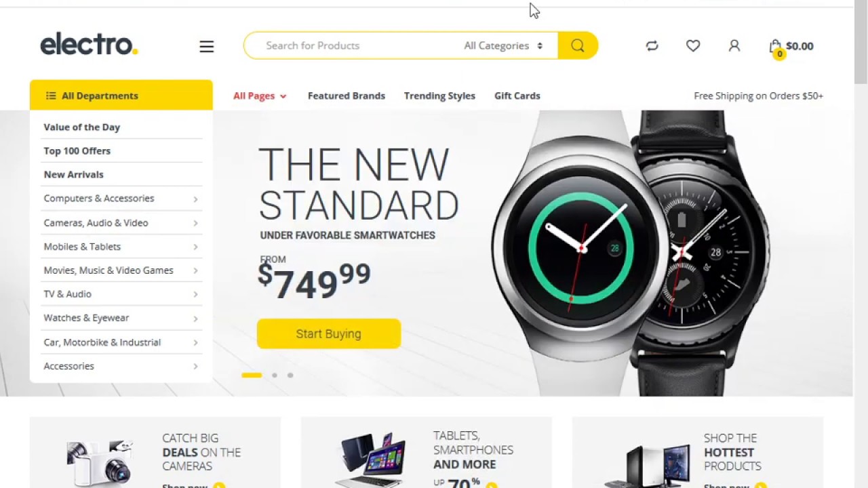Open the All Categories dropdown
Screen dimensions: 868x488
503,45
